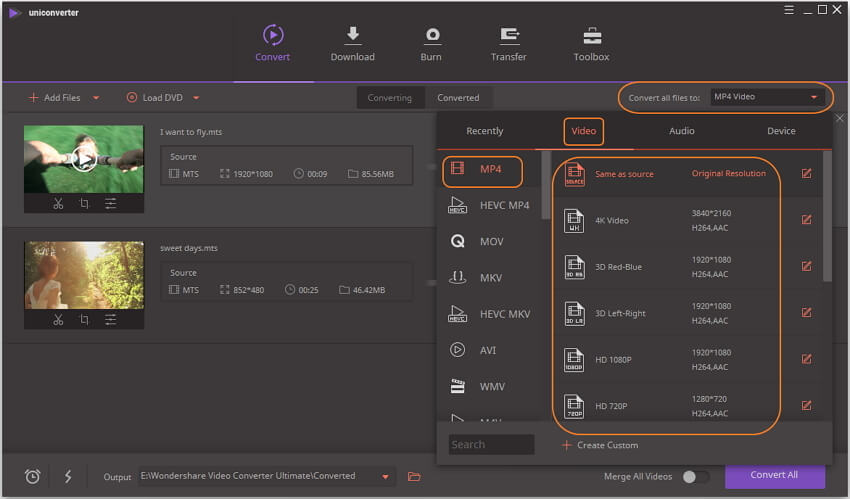This screenshot has width=850, height=499.
Task: Open effects settings for I want to fly.mts
Action: (110, 204)
